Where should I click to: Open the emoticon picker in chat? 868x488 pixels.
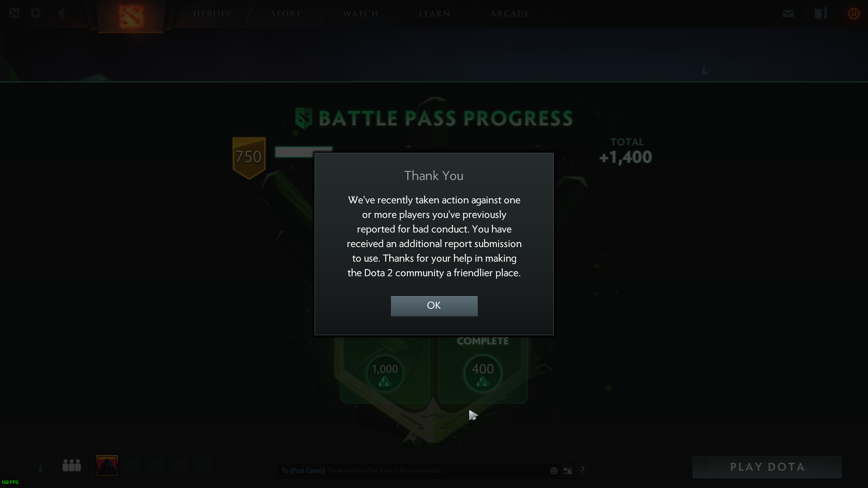point(554,470)
